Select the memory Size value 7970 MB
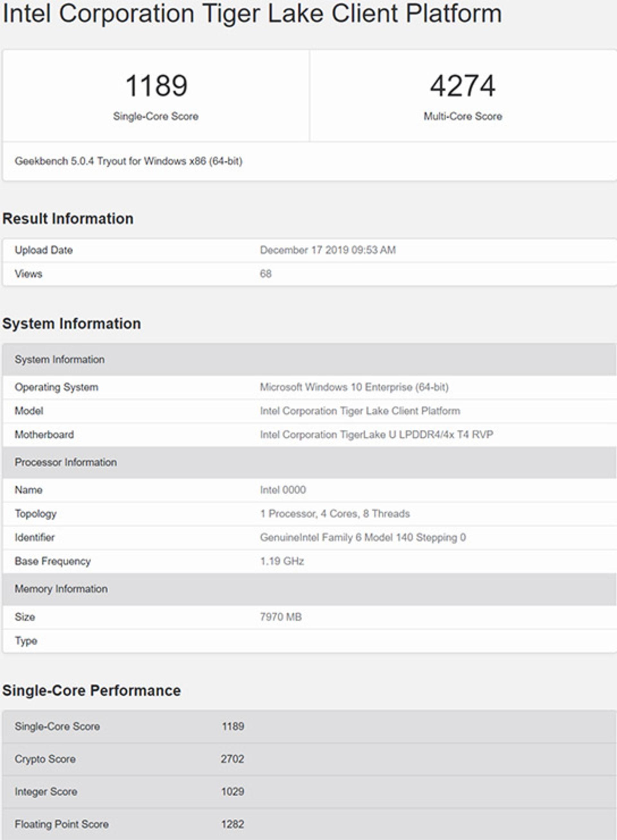The image size is (617, 840). coord(281,617)
